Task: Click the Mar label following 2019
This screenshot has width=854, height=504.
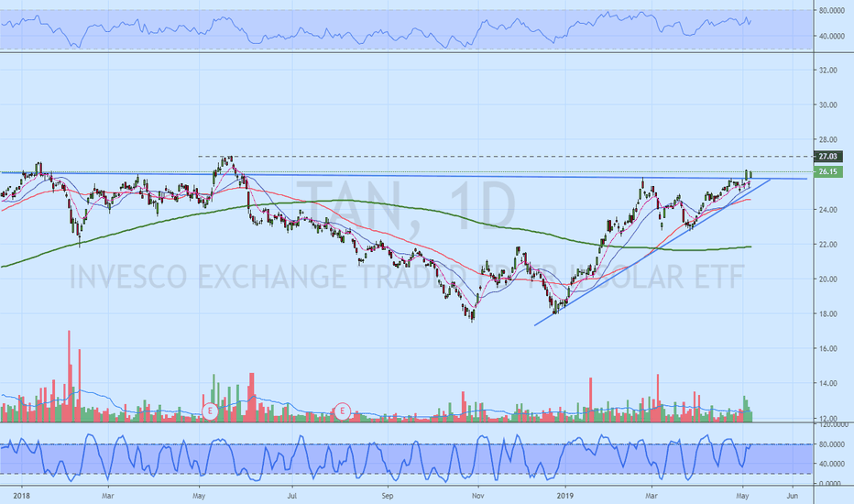Action: point(651,496)
